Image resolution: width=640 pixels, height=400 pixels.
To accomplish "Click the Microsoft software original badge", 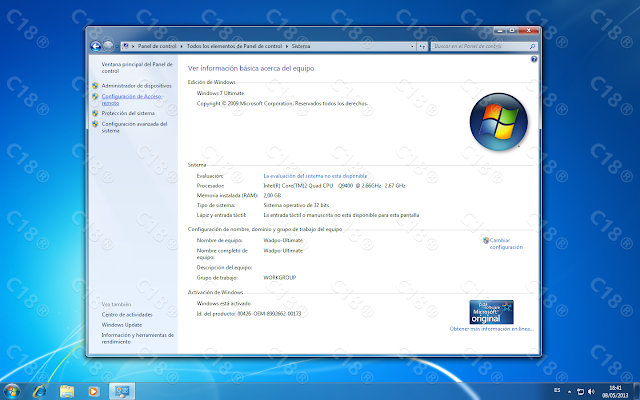I will coord(491,312).
